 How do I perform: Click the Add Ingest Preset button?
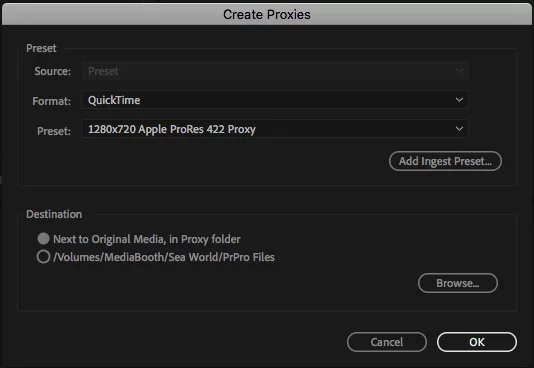click(445, 161)
